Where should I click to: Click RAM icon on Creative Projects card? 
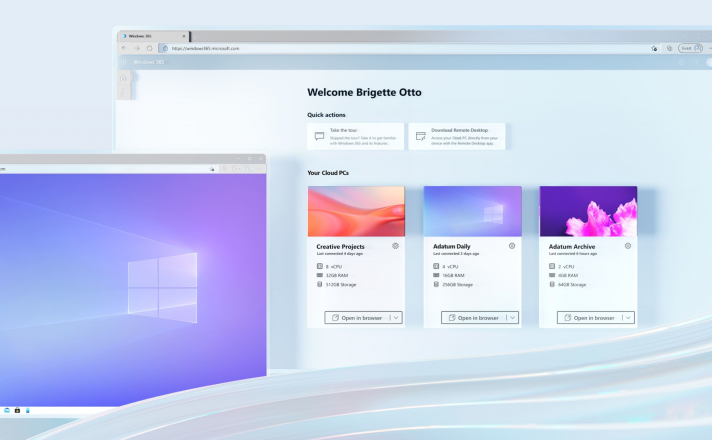(x=320, y=275)
